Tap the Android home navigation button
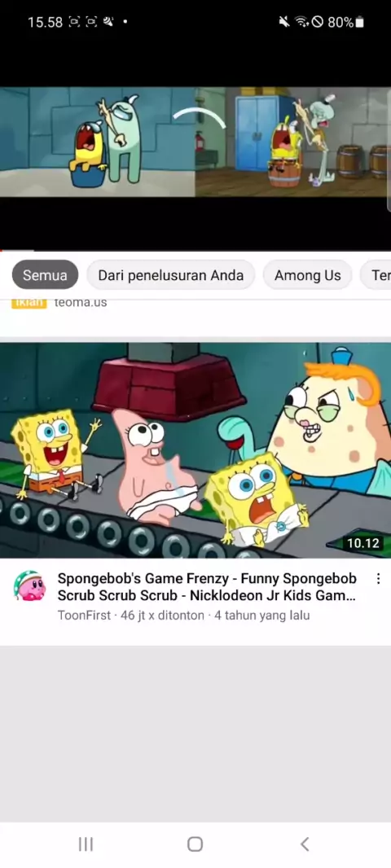Screen dimensions: 391x868 pyautogui.click(x=195, y=844)
